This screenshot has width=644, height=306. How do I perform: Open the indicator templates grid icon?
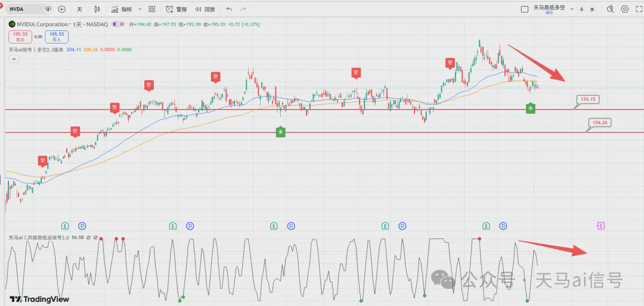pyautogui.click(x=152, y=9)
